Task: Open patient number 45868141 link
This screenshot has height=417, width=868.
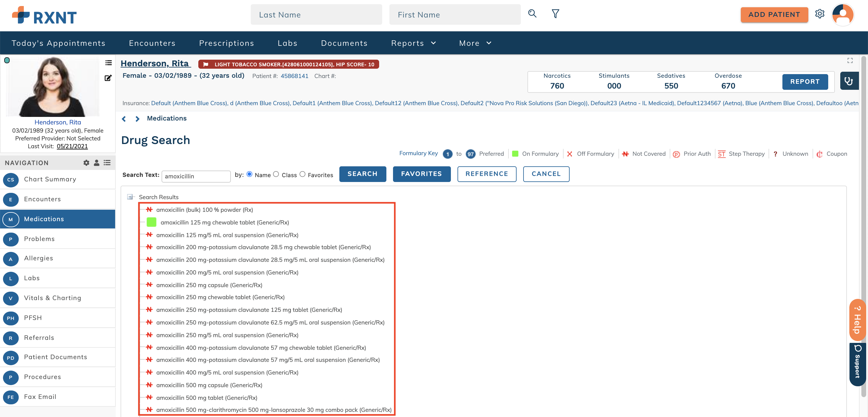Action: tap(294, 76)
